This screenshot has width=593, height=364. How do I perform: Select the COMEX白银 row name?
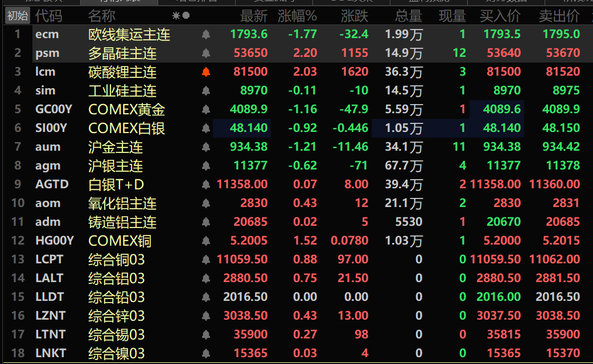[126, 128]
